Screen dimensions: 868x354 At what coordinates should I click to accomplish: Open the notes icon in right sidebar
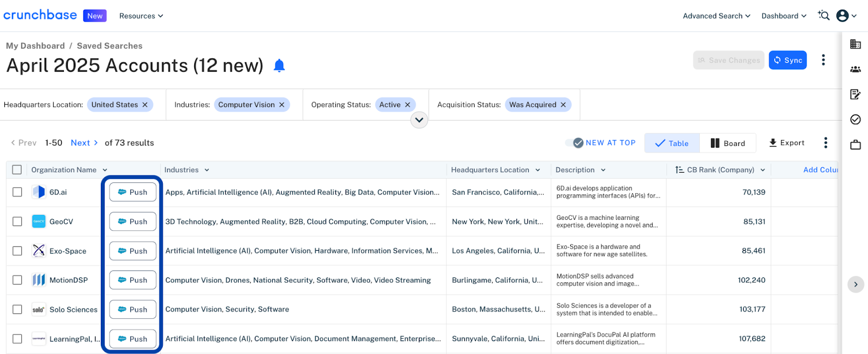856,94
